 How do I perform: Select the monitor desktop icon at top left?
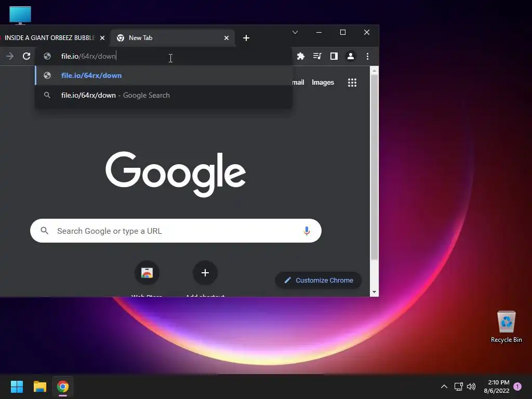coord(20,15)
